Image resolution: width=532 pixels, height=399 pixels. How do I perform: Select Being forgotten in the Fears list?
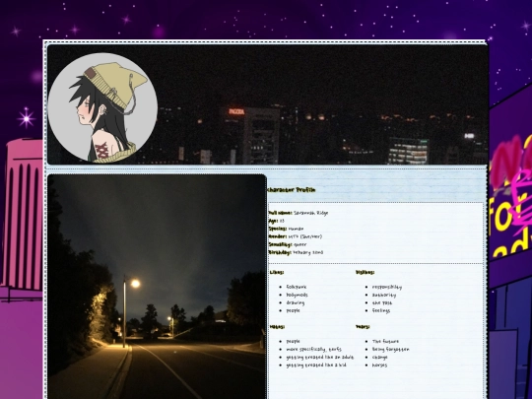tap(391, 349)
